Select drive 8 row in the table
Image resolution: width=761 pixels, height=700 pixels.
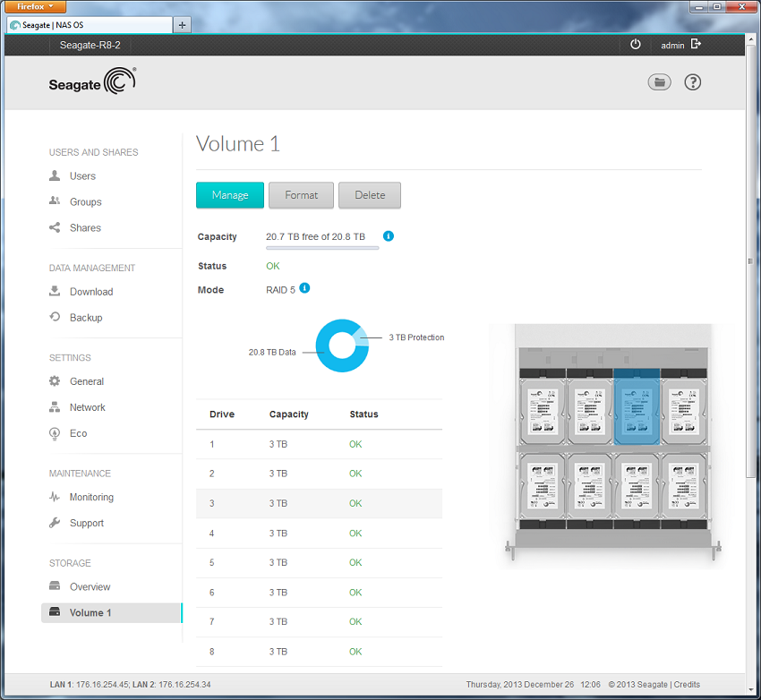click(x=319, y=652)
